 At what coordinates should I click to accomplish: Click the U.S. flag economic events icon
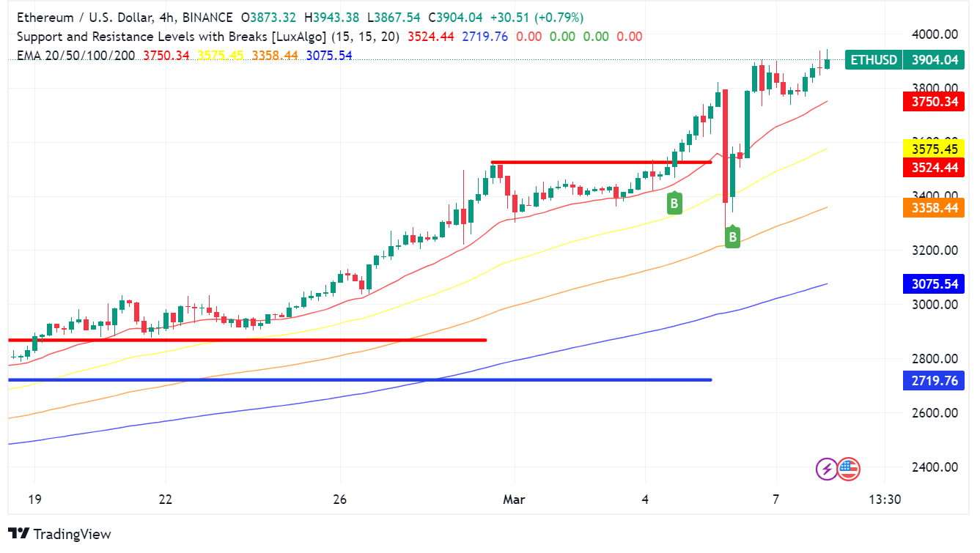click(x=850, y=469)
